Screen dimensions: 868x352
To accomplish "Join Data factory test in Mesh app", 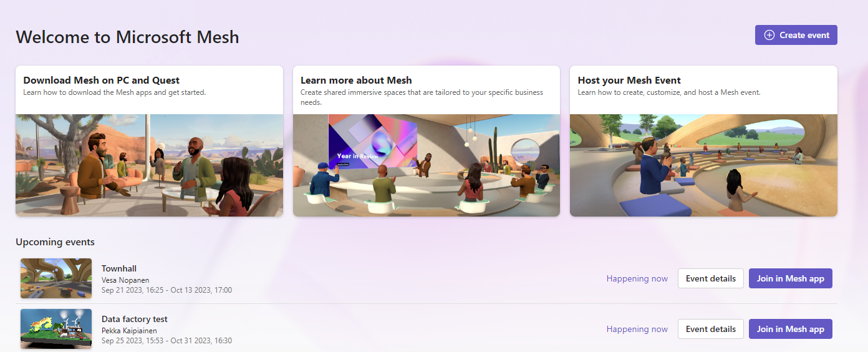I will click(x=791, y=329).
